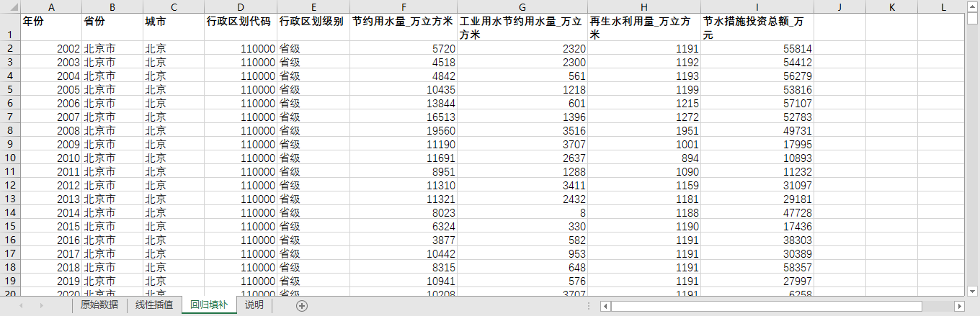The width and height of the screenshot is (980, 316).
Task: Open the 原始数据 sheet tab
Action: tap(99, 305)
